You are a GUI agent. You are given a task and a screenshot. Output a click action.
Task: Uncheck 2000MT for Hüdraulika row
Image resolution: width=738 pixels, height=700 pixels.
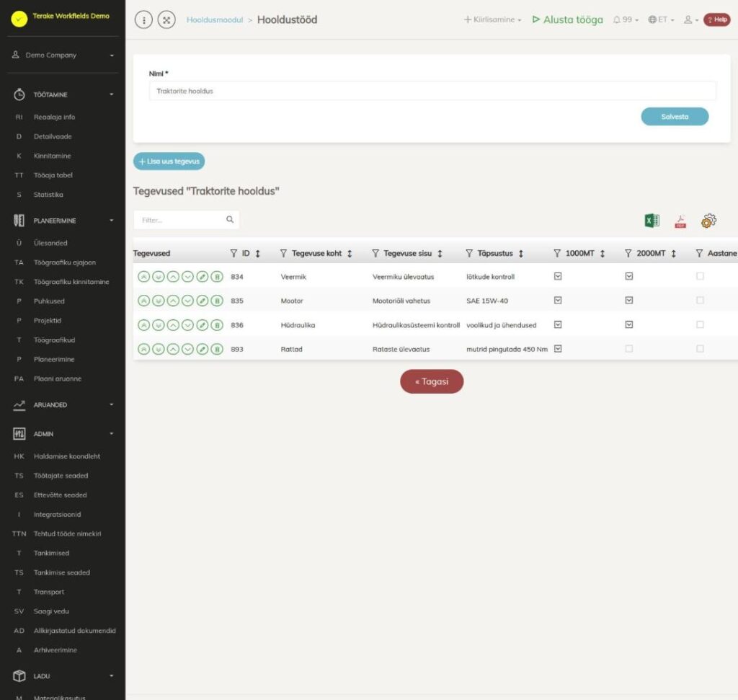(628, 324)
